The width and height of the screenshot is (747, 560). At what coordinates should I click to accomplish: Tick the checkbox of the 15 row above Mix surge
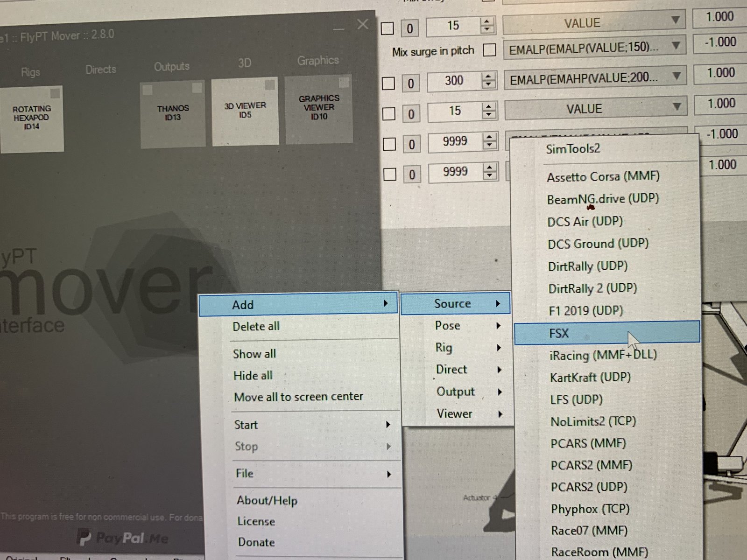tap(387, 28)
